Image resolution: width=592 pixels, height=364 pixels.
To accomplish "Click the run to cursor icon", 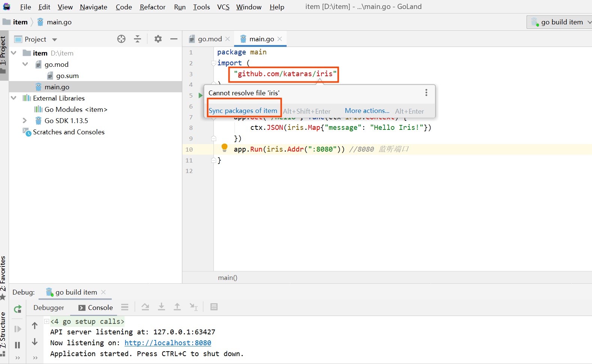I will tap(193, 307).
